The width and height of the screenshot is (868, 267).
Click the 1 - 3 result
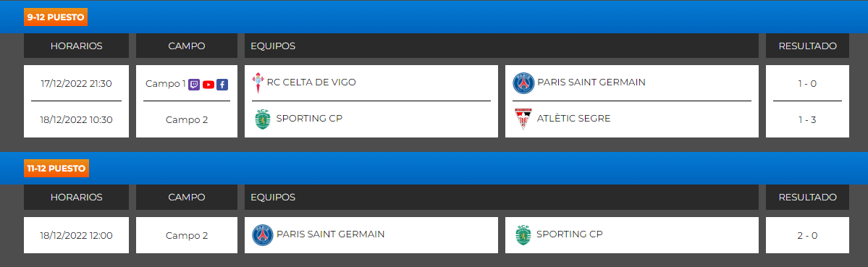click(807, 119)
